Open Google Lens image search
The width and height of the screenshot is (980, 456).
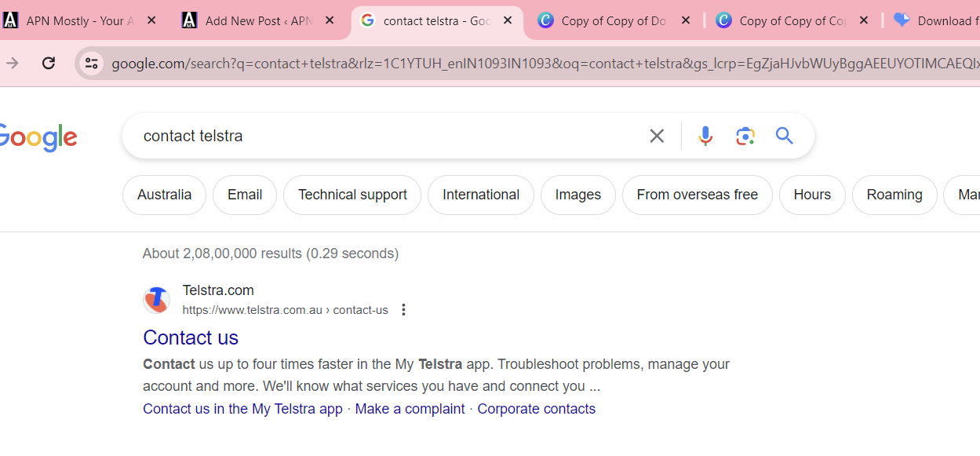745,135
